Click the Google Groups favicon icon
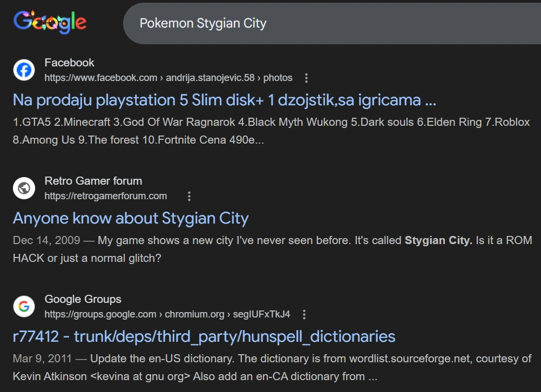 coord(24,307)
